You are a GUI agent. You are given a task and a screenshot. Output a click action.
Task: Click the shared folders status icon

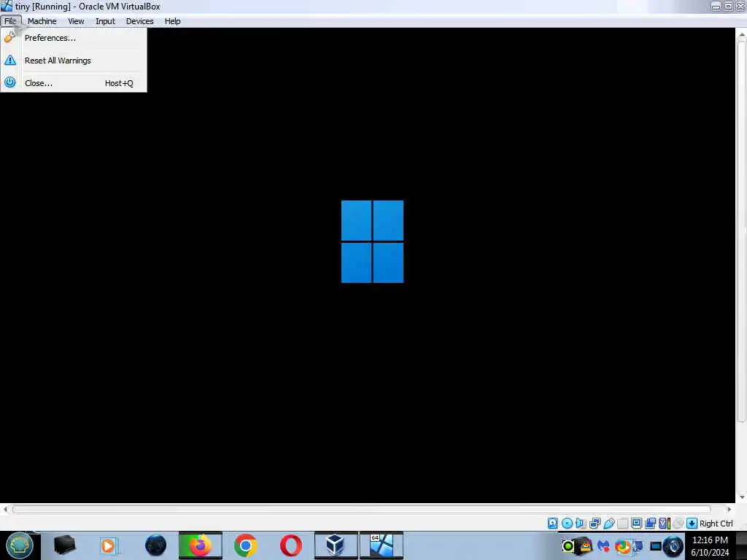click(x=622, y=524)
